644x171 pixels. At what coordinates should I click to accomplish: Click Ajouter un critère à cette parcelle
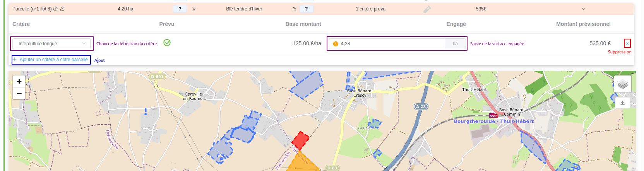coord(51,60)
